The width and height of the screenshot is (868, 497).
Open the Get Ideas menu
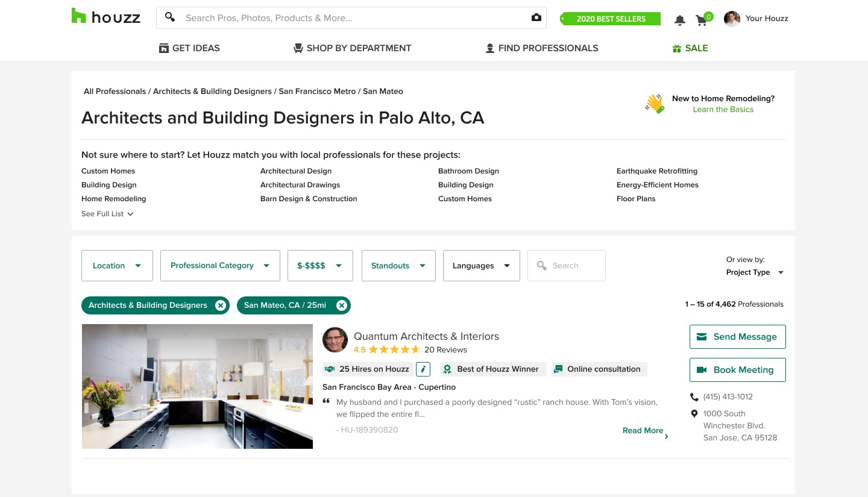point(189,48)
